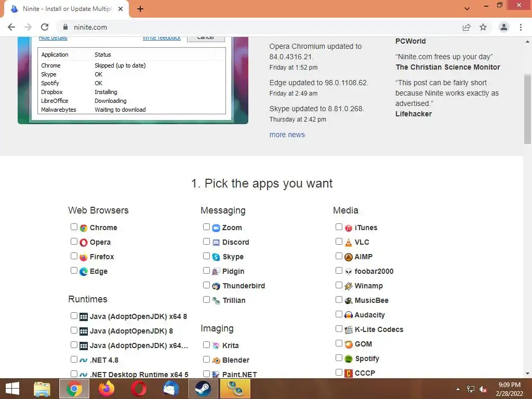Click the Spotify icon in the Media list
532x399 pixels.
(x=349, y=359)
